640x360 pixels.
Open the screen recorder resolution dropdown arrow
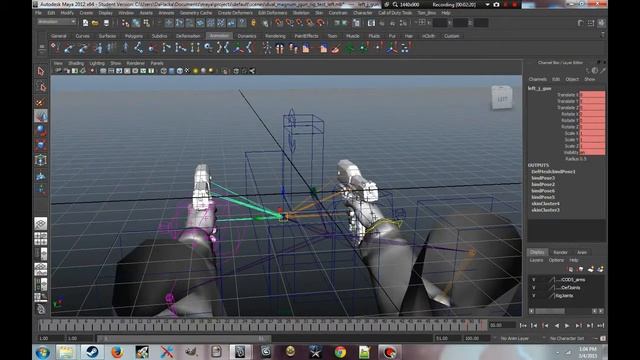(487, 4)
